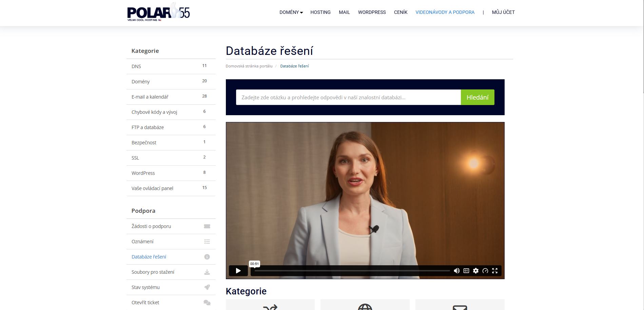Open VIDEONÁVODY A PODPORA menu
This screenshot has height=310, width=644.
(x=445, y=12)
